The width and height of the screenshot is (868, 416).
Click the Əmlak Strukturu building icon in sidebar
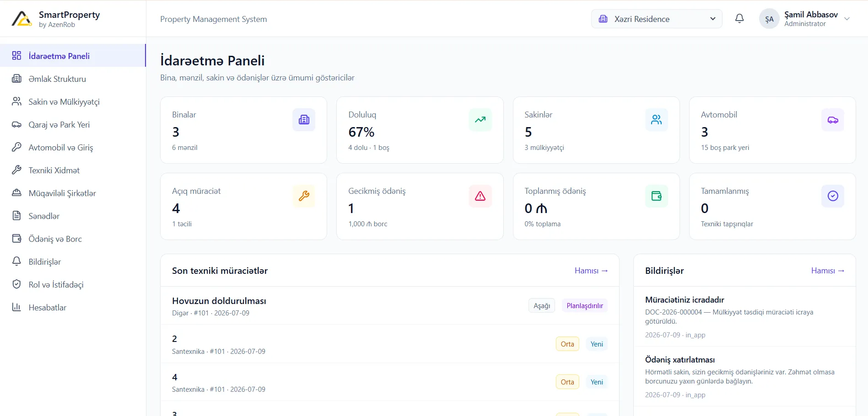point(16,79)
